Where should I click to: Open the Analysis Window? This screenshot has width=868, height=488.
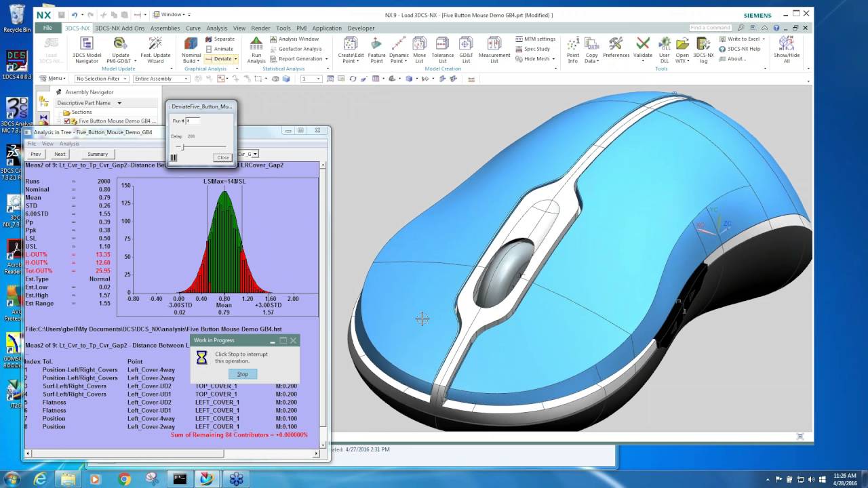(294, 39)
